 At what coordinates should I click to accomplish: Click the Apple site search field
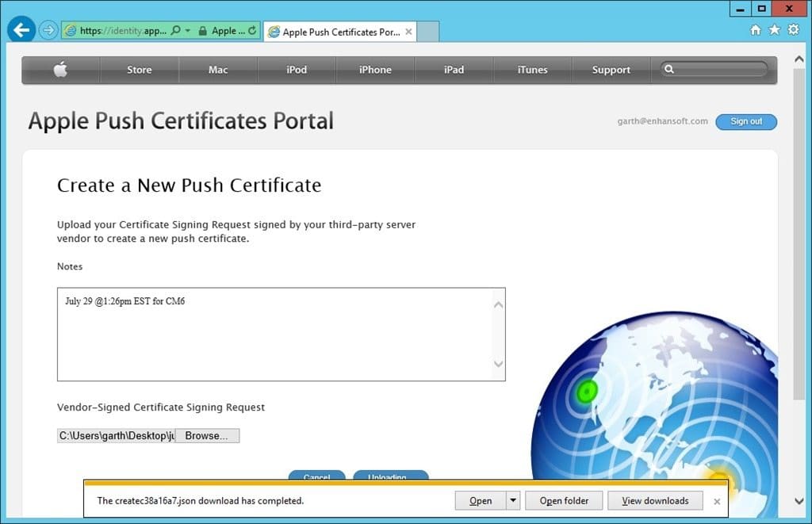[714, 69]
